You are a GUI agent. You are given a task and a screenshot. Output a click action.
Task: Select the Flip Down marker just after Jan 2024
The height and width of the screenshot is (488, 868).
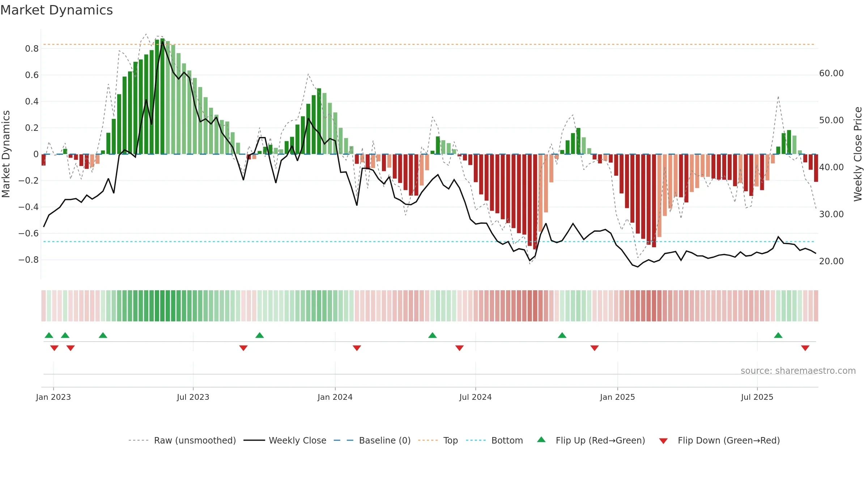coord(357,348)
